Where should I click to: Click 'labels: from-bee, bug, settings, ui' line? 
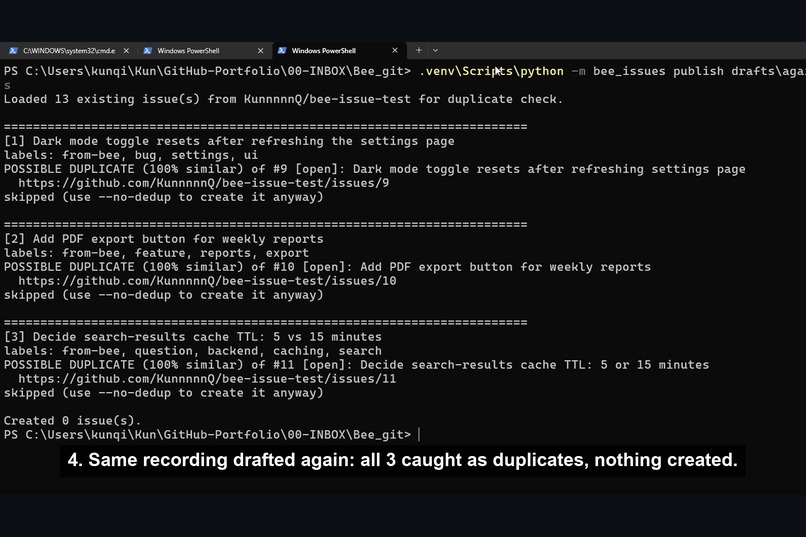(131, 155)
